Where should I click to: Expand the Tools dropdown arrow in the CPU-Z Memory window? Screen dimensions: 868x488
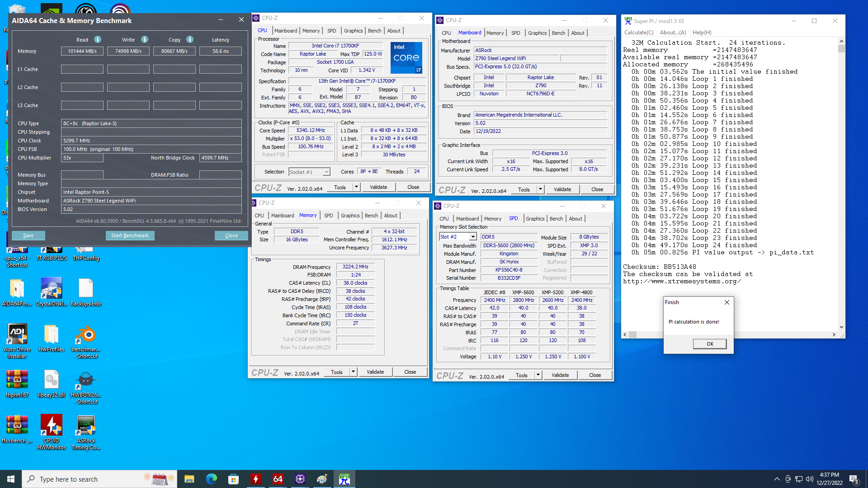[x=353, y=372]
